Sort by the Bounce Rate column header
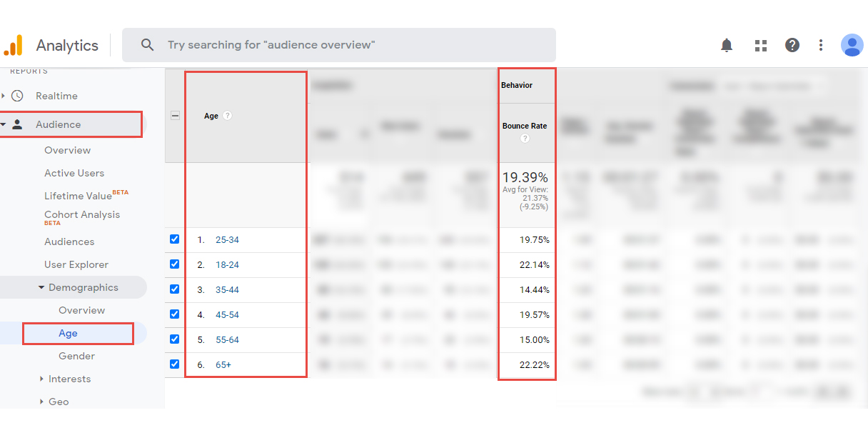Viewport: 868px width, 433px height. 525,126
